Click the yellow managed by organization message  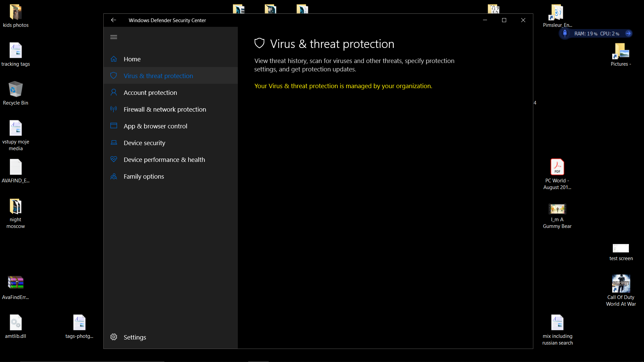(x=343, y=86)
